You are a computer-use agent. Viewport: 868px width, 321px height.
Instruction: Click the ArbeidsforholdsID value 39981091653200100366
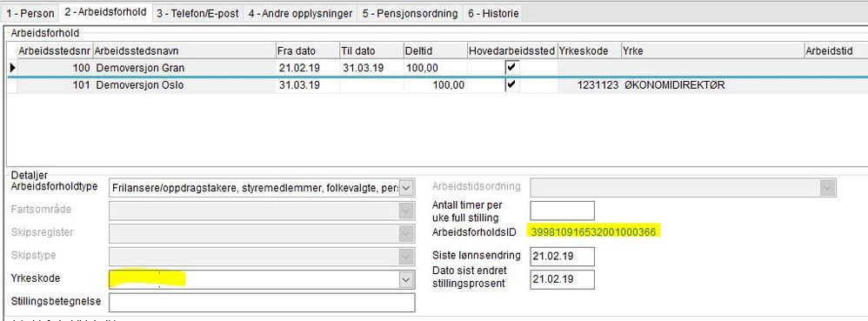[593, 232]
